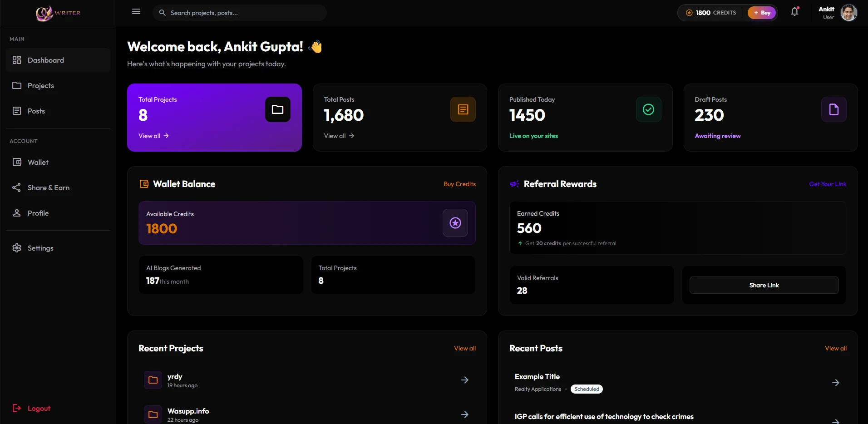Click Buy Credits in Wallet Balance

click(459, 184)
